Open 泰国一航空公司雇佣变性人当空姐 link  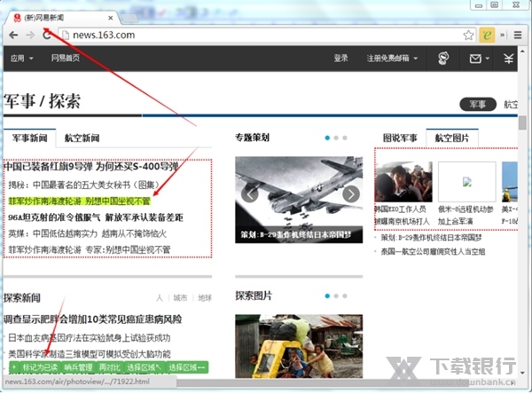(433, 252)
